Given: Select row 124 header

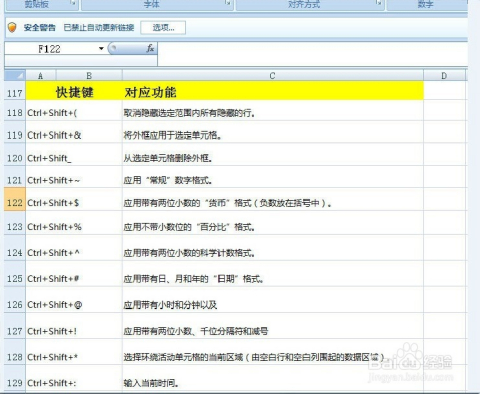Looking at the screenshot, I should (x=15, y=248).
